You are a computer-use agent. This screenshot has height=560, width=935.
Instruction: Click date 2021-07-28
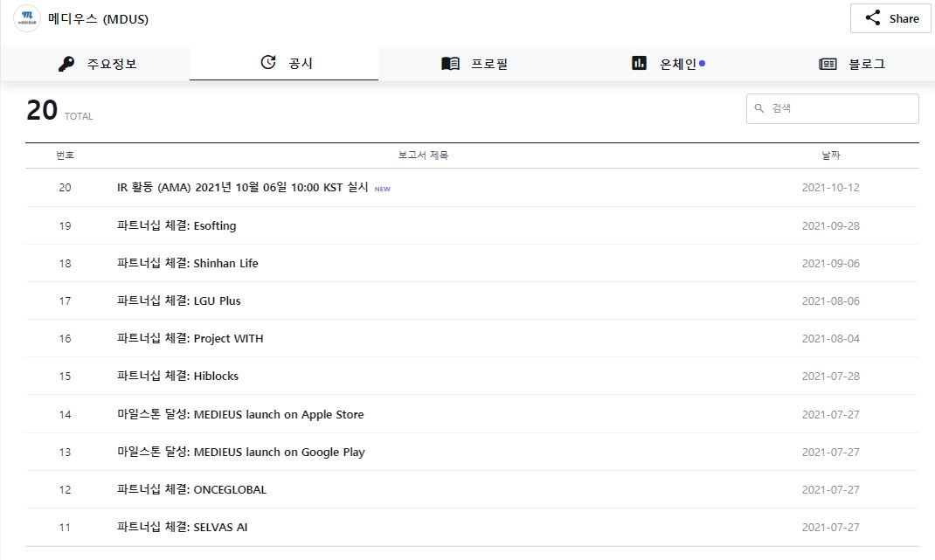pyautogui.click(x=831, y=376)
